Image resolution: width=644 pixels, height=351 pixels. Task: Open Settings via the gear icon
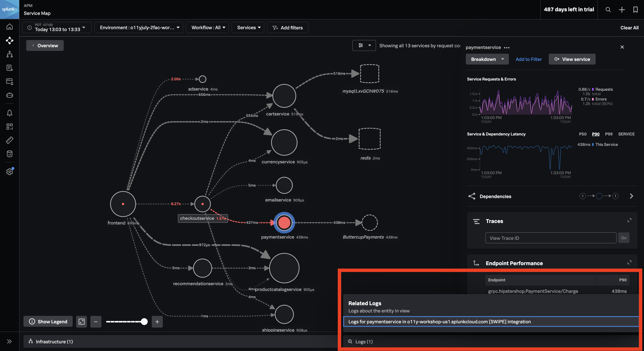pos(10,172)
